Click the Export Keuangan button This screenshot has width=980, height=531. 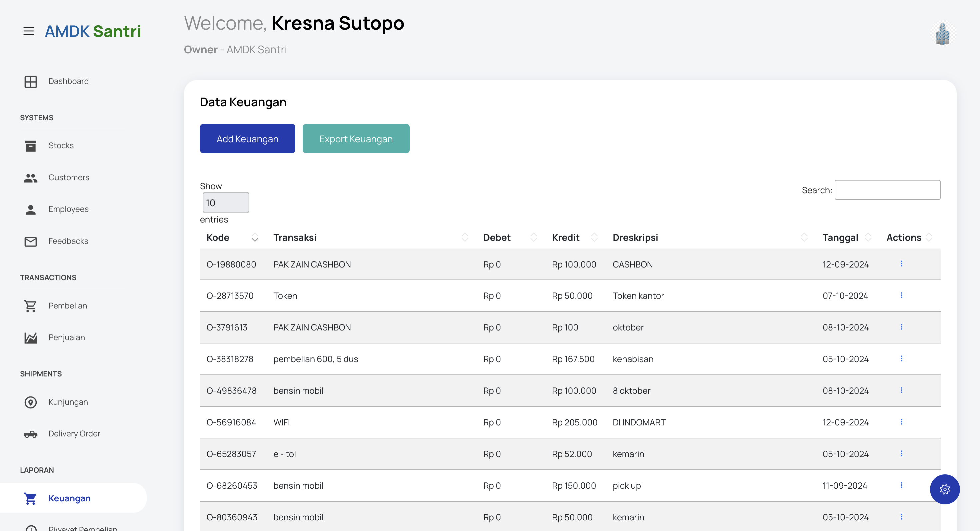(x=356, y=139)
